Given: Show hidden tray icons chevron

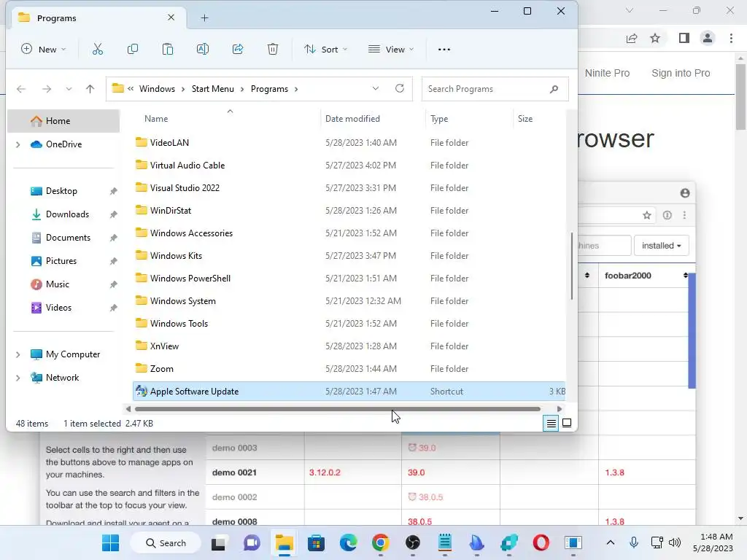Looking at the screenshot, I should click(x=611, y=542).
